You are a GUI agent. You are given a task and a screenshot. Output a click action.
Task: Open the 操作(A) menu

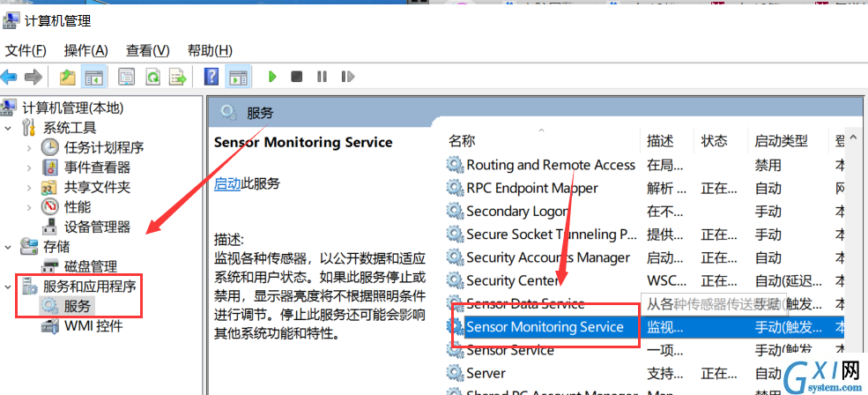coord(85,50)
